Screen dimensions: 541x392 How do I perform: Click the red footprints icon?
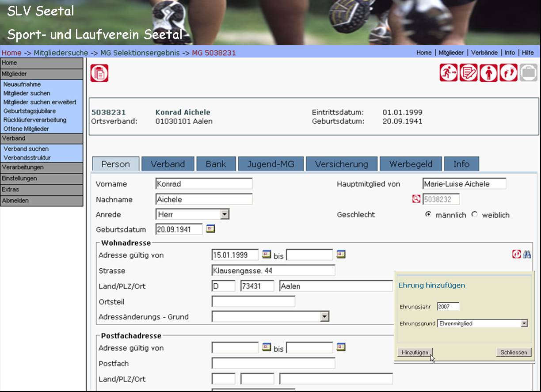tap(508, 73)
